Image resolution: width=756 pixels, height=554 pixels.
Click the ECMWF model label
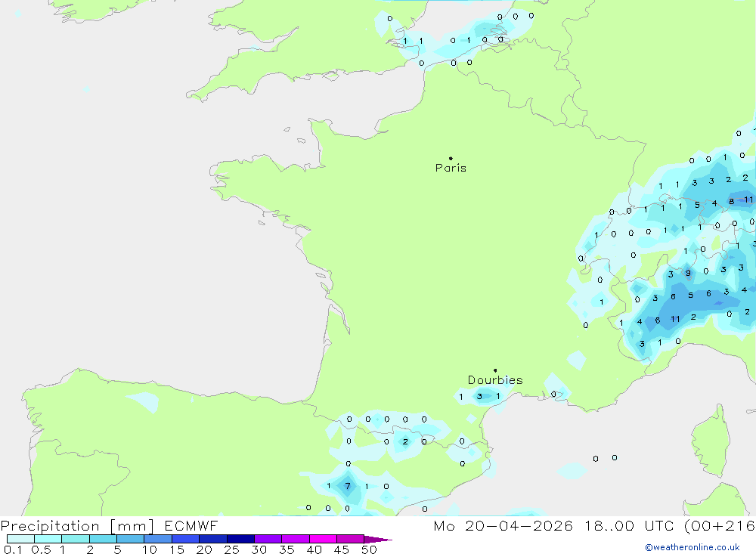pos(191,525)
